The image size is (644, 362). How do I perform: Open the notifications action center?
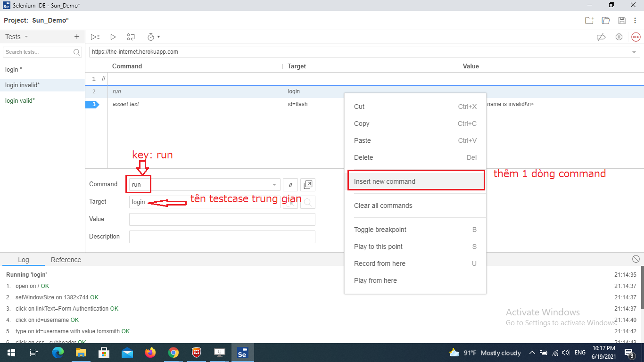tap(629, 353)
